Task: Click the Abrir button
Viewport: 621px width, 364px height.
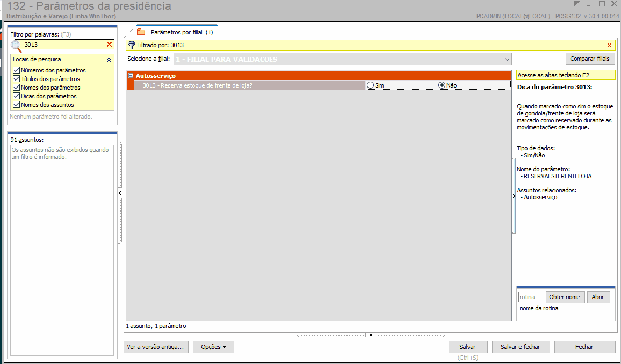Action: coord(598,297)
